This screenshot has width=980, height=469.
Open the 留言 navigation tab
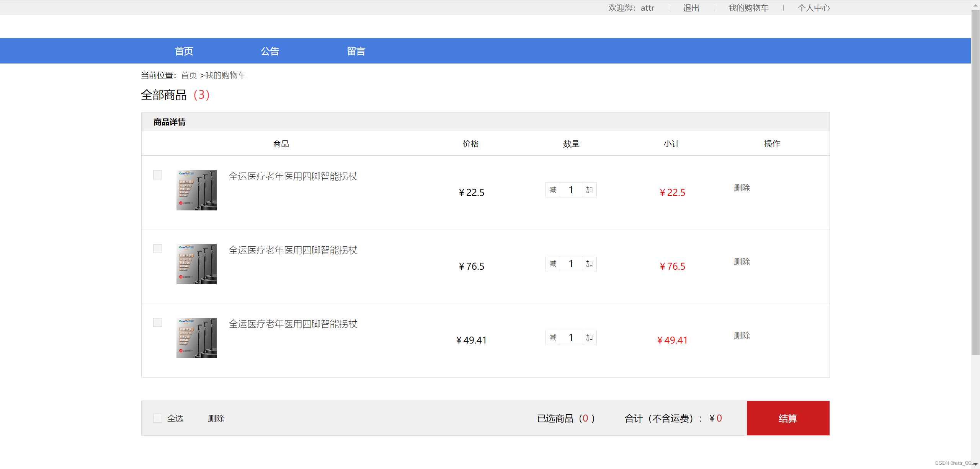[356, 51]
